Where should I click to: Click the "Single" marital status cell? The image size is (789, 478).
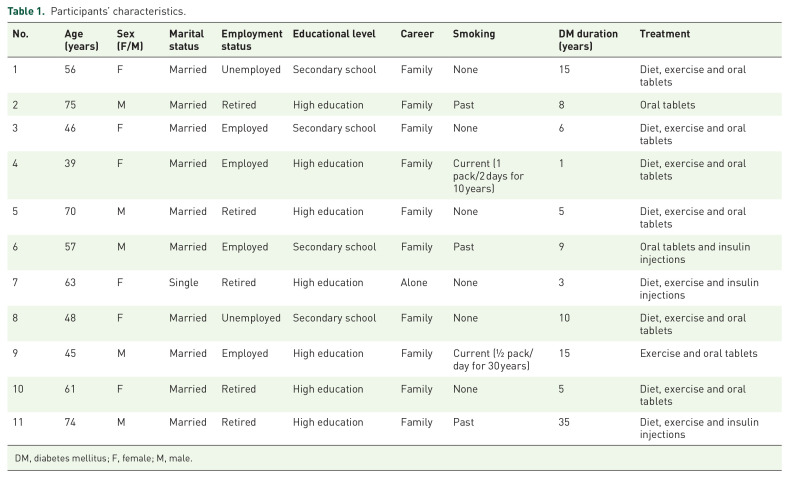click(182, 283)
